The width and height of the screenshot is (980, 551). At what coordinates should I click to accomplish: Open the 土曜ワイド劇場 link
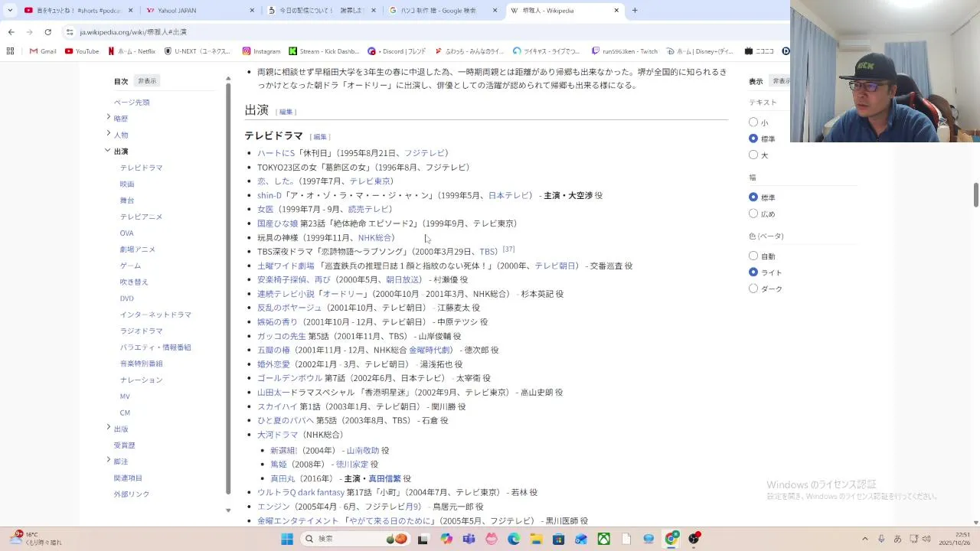click(x=286, y=266)
